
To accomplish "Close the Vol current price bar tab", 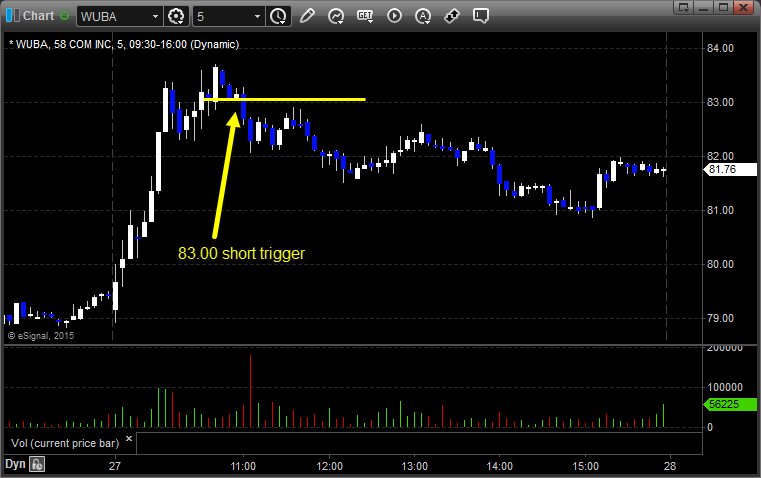I will [129, 439].
